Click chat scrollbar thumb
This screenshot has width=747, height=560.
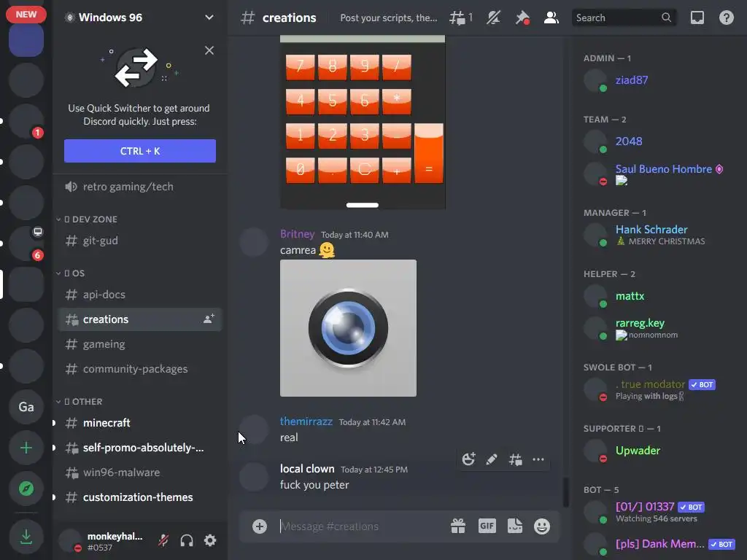pyautogui.click(x=565, y=492)
